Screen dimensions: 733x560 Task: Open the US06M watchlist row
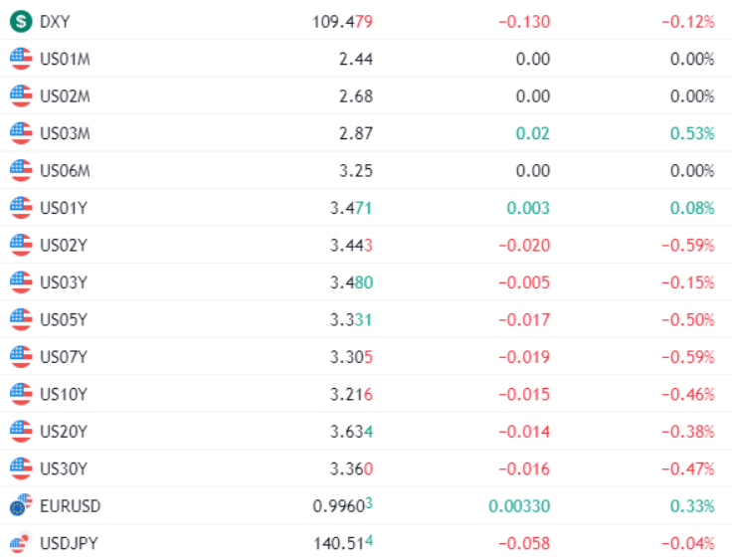(x=366, y=171)
